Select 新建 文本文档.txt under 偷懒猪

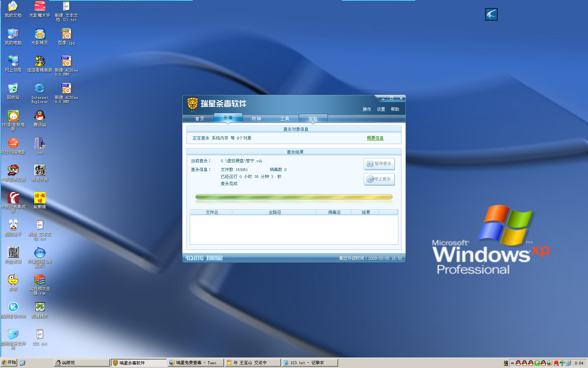click(x=40, y=230)
